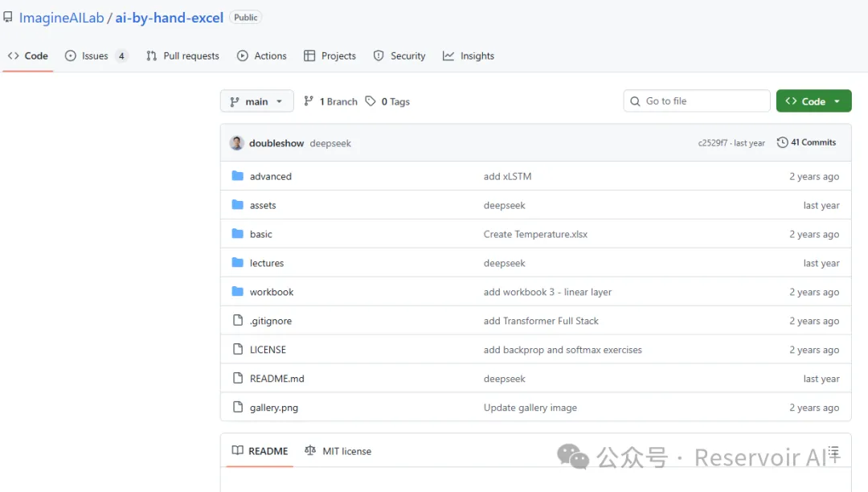The height and width of the screenshot is (492, 868).
Task: Open the workbook folder
Action: coord(272,292)
